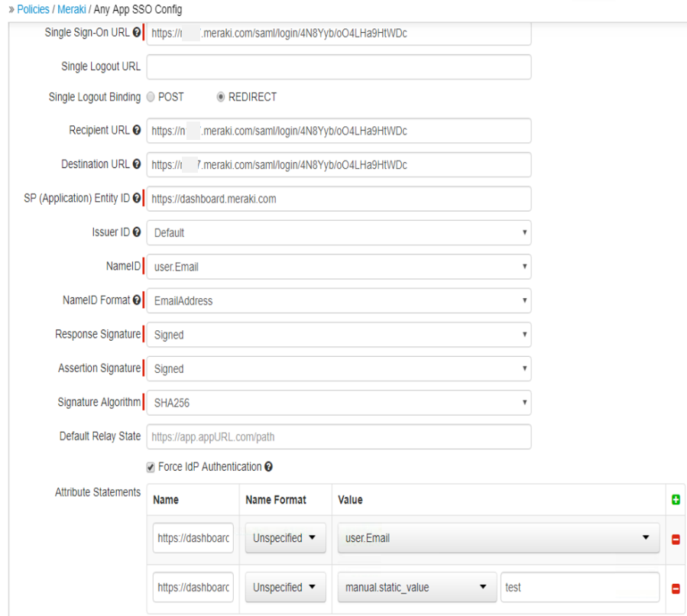The height and width of the screenshot is (616, 687).
Task: Open the Single Sign-On URL help tooltip
Action: [138, 31]
